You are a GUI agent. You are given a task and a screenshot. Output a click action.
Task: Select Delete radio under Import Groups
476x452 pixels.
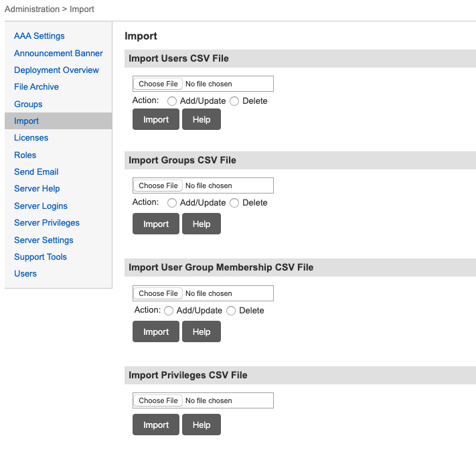234,203
